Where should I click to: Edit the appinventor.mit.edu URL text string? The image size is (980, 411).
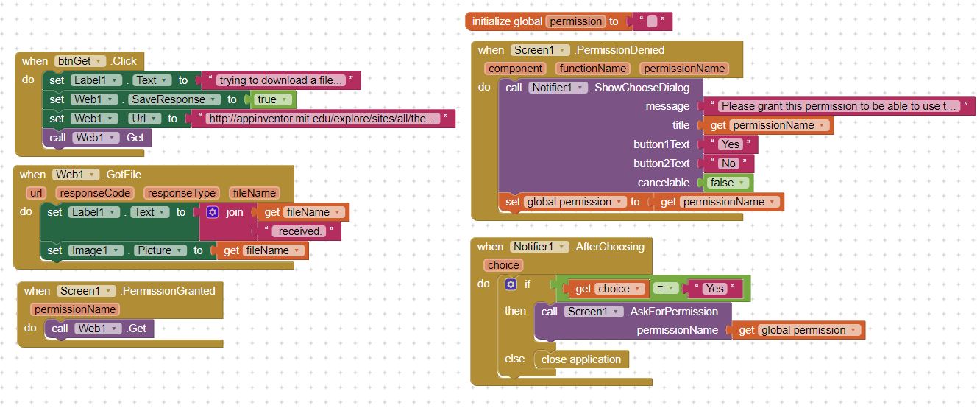tap(323, 119)
